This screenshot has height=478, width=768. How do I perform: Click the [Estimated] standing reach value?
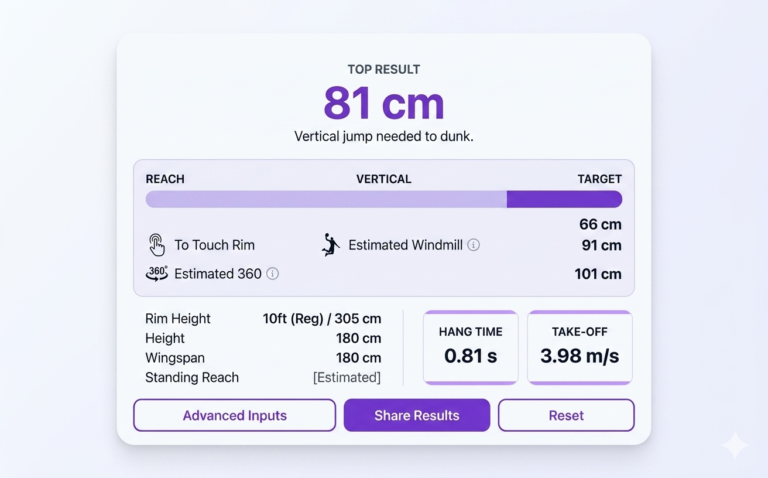click(347, 378)
